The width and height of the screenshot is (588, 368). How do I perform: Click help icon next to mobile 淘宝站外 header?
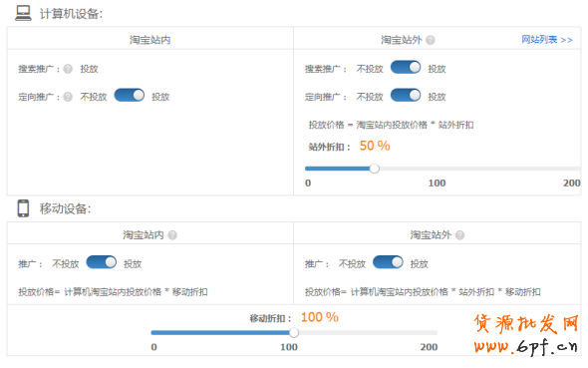(459, 235)
